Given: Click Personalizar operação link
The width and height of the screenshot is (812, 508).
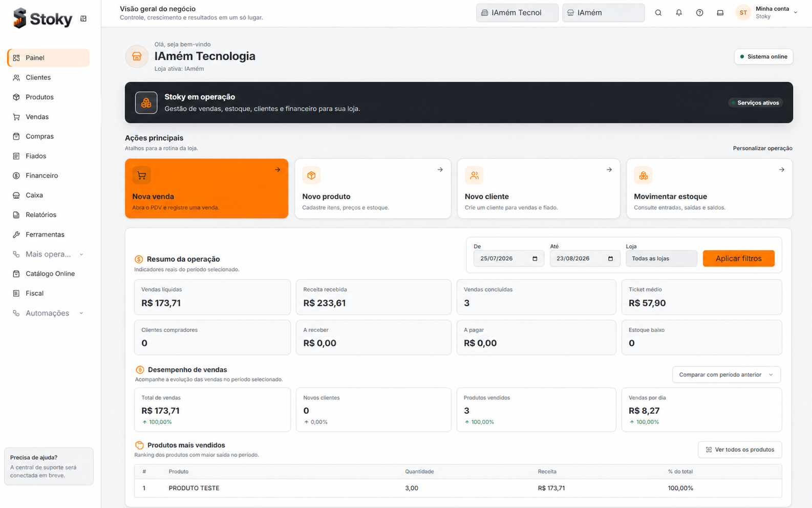Looking at the screenshot, I should [x=762, y=149].
